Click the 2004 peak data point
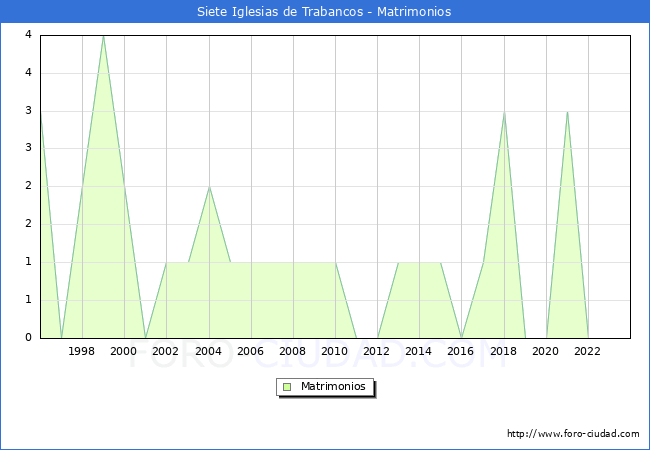Viewport: 650px width, 450px height. [208, 187]
